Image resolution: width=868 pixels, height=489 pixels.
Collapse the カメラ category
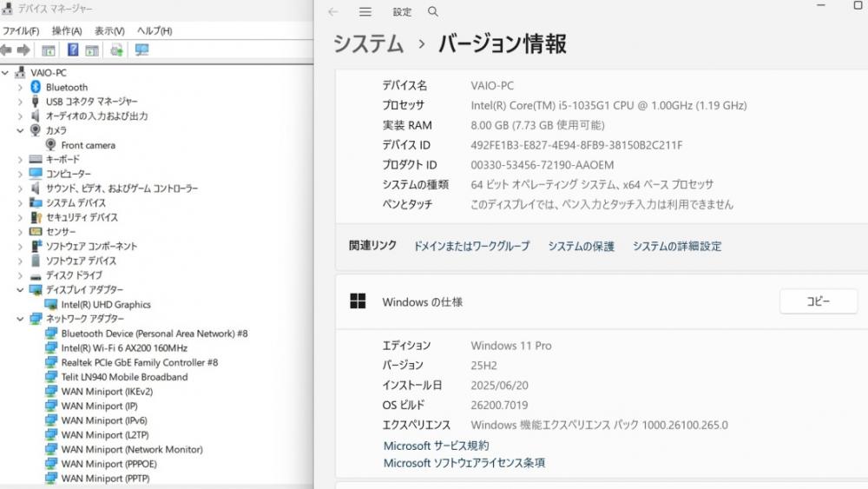[21, 130]
